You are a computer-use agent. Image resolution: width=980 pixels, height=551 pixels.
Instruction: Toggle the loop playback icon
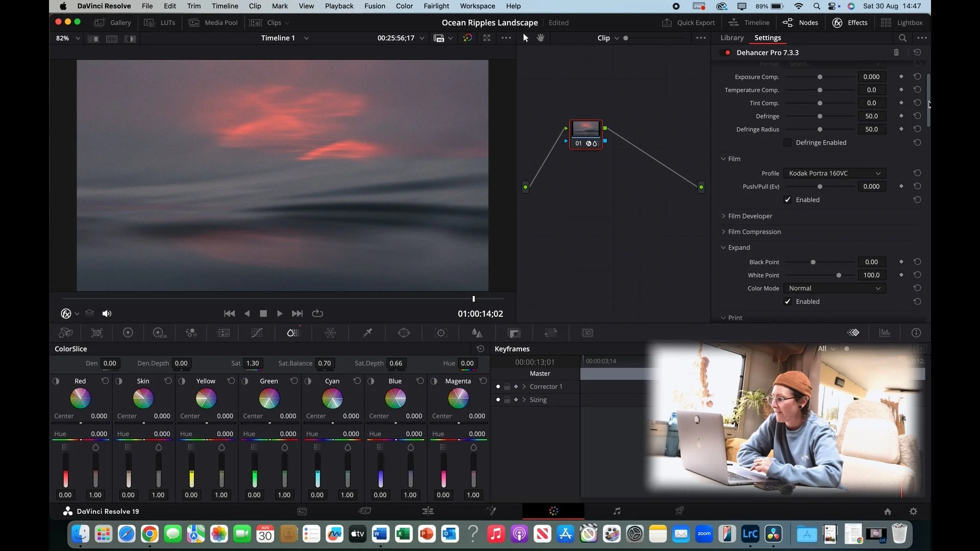(317, 313)
